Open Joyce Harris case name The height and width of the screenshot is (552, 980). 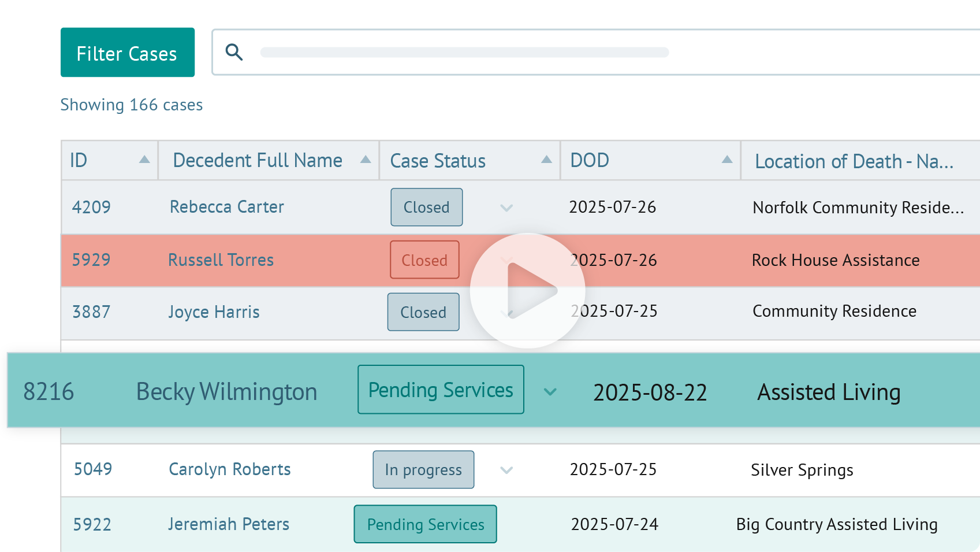pyautogui.click(x=214, y=312)
